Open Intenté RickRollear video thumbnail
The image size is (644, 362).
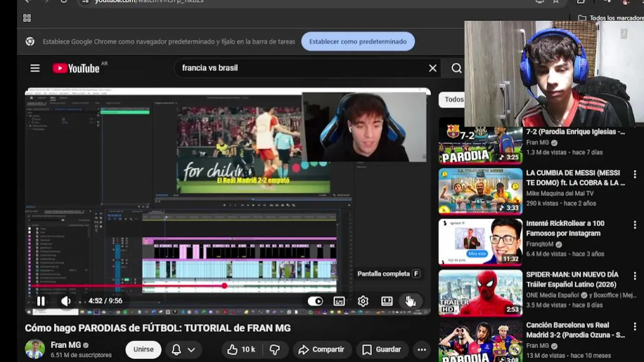(x=480, y=242)
